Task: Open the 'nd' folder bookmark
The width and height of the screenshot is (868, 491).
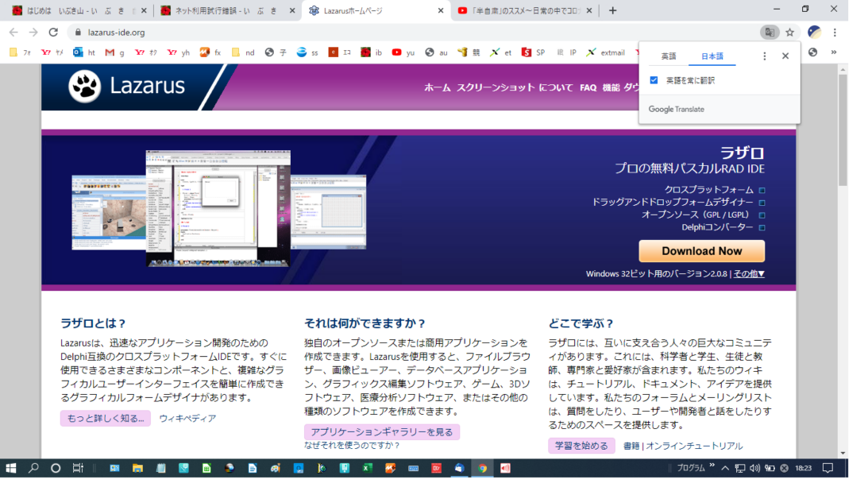Action: click(x=243, y=52)
